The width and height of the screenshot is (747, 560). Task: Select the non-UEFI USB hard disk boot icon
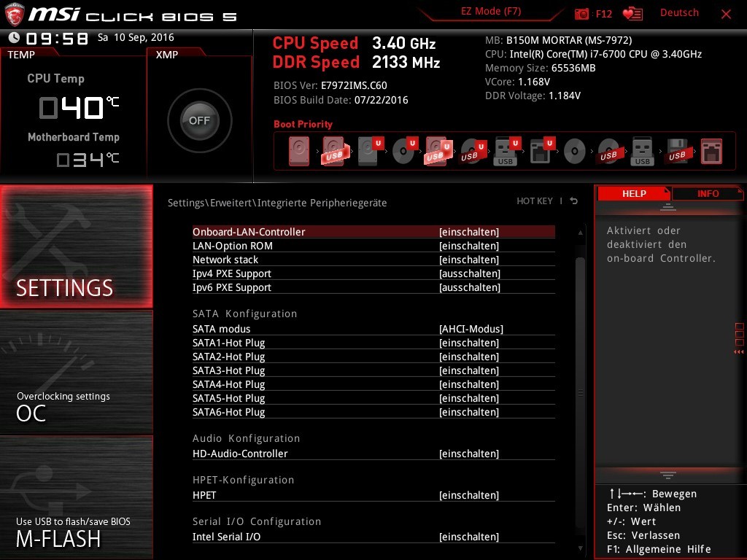[x=334, y=152]
